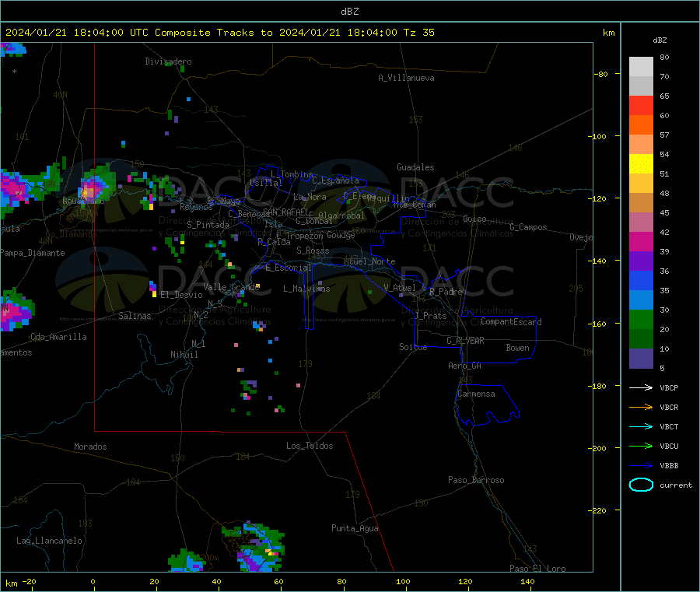Click the storm cluster south of Los_Toldos
700x592 pixels.
pos(256,546)
